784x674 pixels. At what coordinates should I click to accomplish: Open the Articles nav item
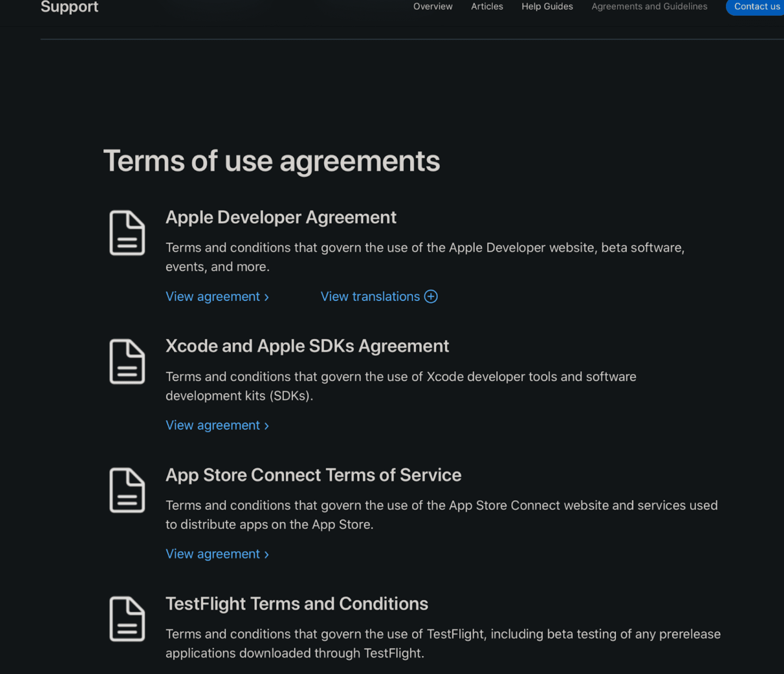click(487, 7)
